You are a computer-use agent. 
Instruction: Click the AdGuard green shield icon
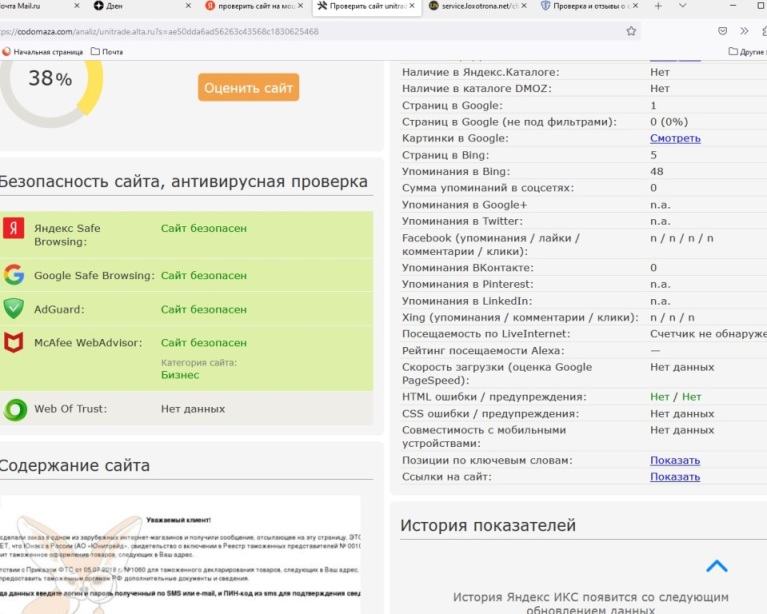[x=14, y=308]
